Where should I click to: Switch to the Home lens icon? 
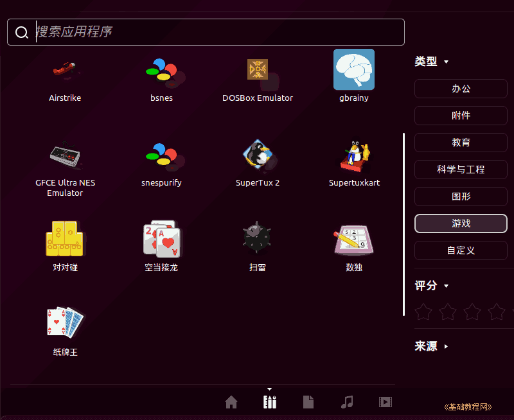pos(231,402)
